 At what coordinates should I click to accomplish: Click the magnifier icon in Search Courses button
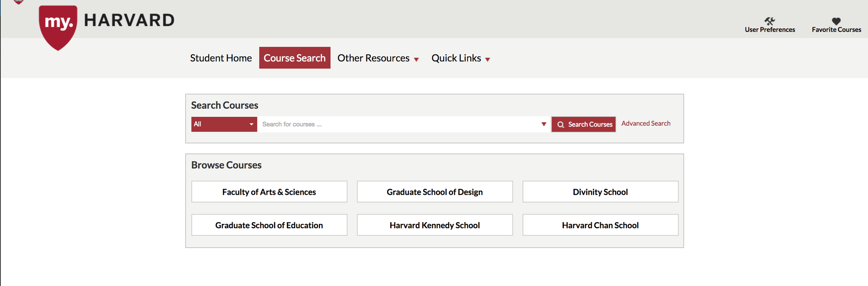tap(561, 124)
